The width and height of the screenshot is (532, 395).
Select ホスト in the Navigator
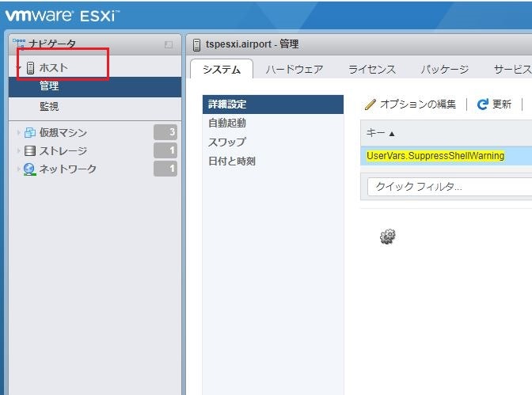coord(54,67)
